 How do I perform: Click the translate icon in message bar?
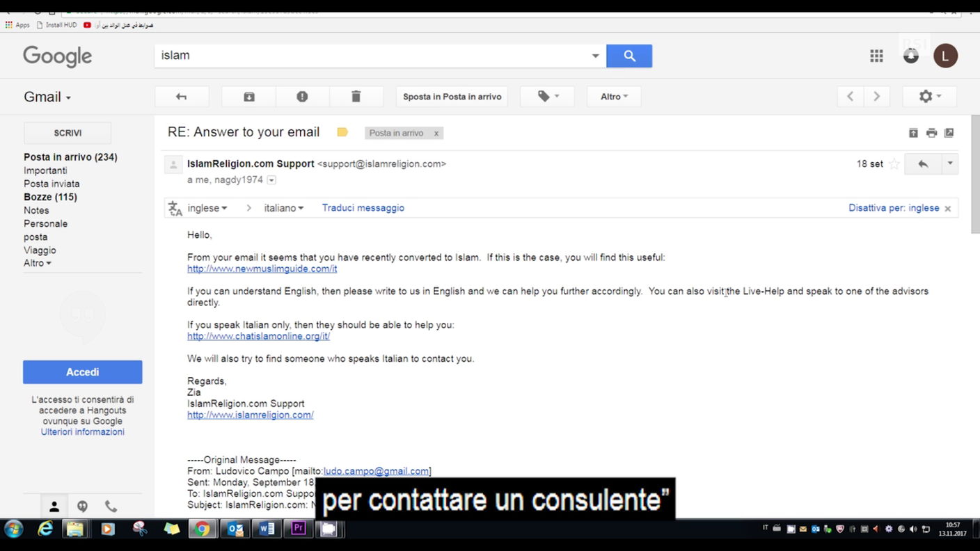[x=175, y=208]
